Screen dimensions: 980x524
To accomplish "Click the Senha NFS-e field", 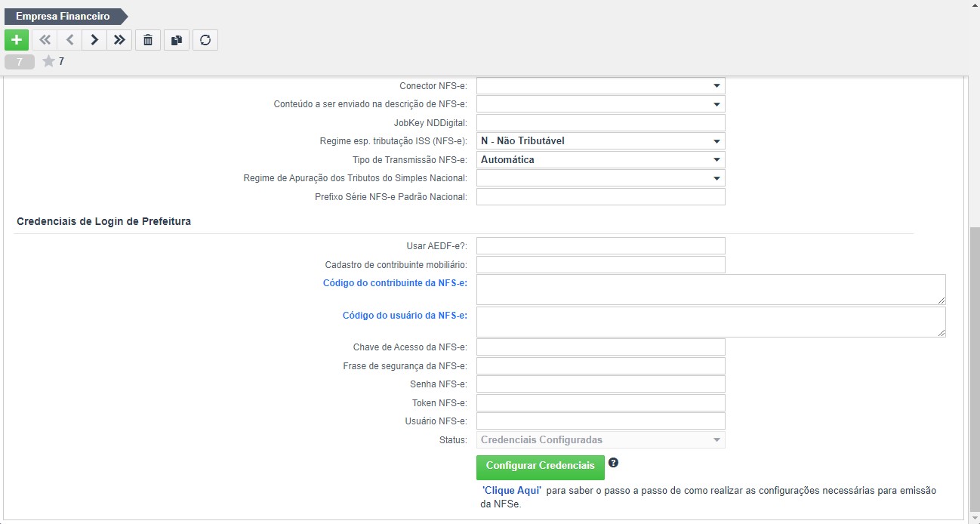I will click(601, 384).
